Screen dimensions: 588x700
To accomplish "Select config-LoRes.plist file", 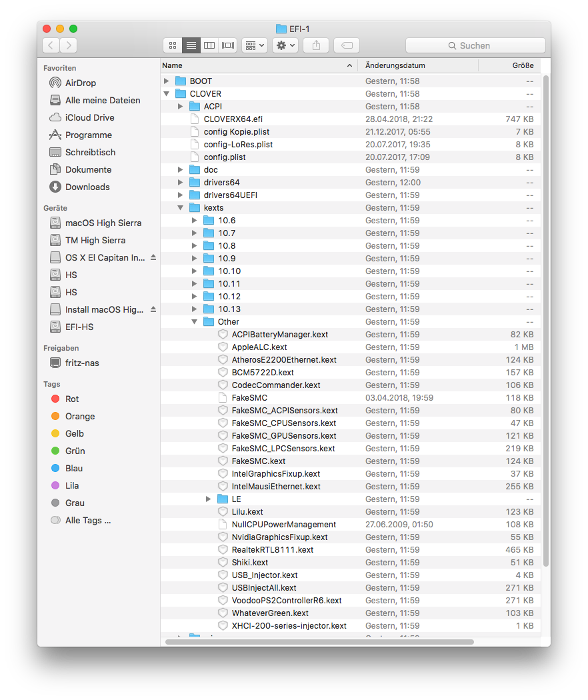I will point(351,145).
